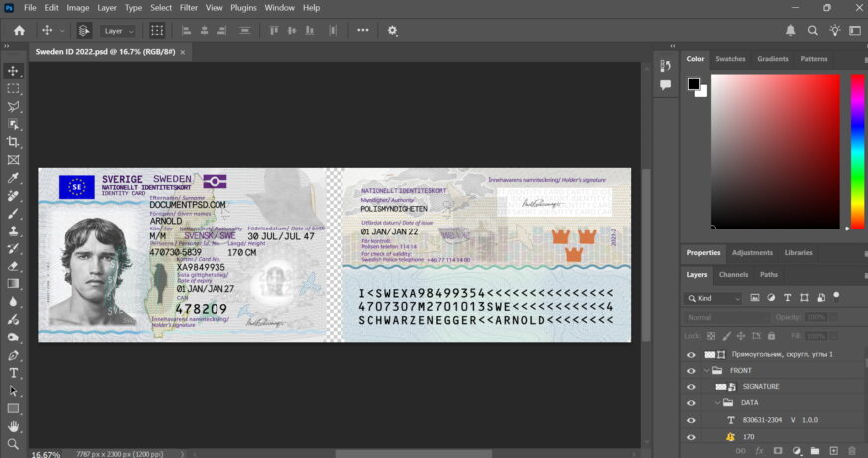The width and height of the screenshot is (868, 458).
Task: Open the comments panel icon
Action: pyautogui.click(x=665, y=84)
